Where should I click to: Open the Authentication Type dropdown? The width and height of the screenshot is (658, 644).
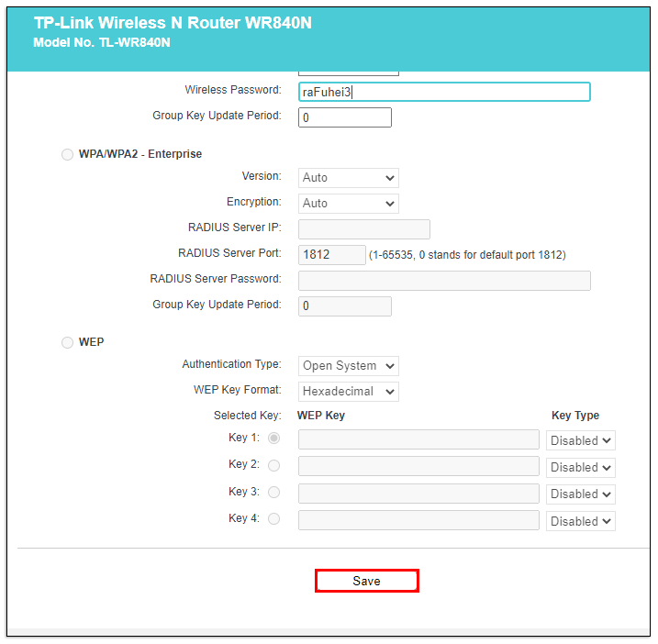pos(349,366)
